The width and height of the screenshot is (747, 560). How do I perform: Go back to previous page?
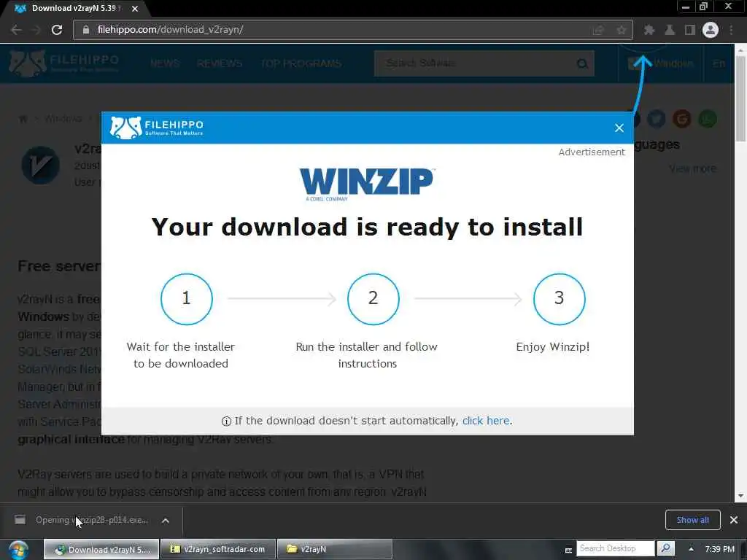pyautogui.click(x=16, y=29)
